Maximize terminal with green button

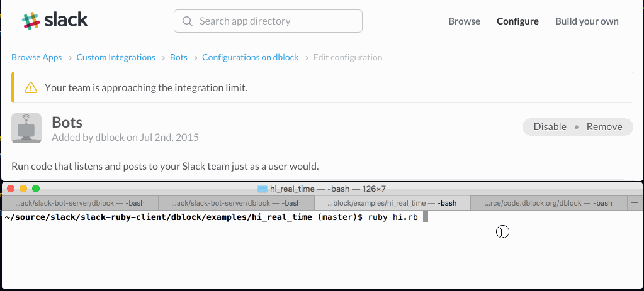(36, 189)
